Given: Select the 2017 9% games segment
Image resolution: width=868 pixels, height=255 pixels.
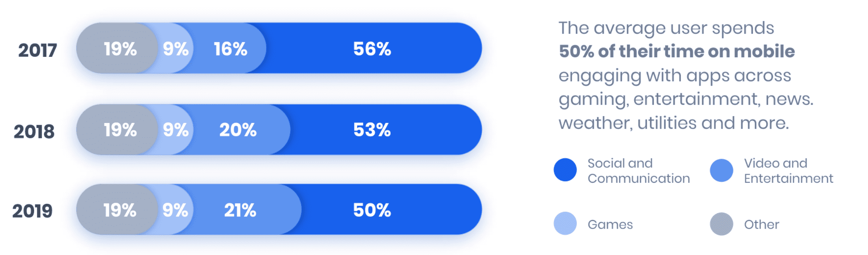Looking at the screenshot, I should pyautogui.click(x=175, y=48).
